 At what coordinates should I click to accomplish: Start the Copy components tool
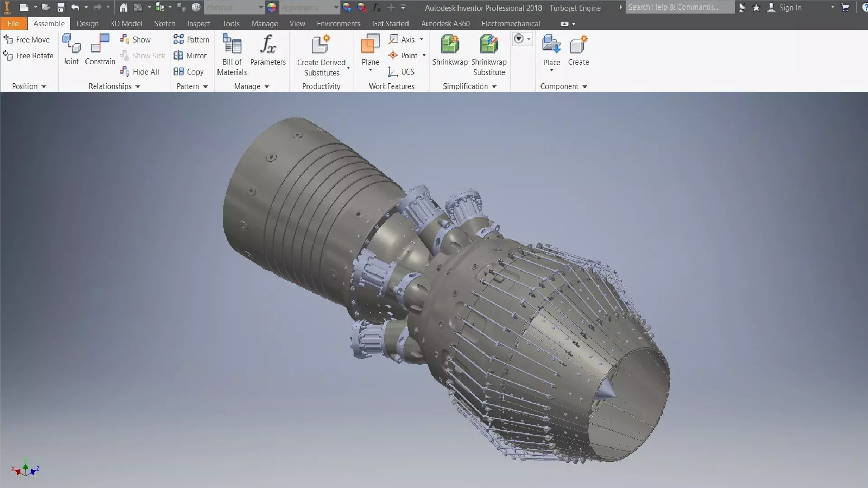coord(189,72)
